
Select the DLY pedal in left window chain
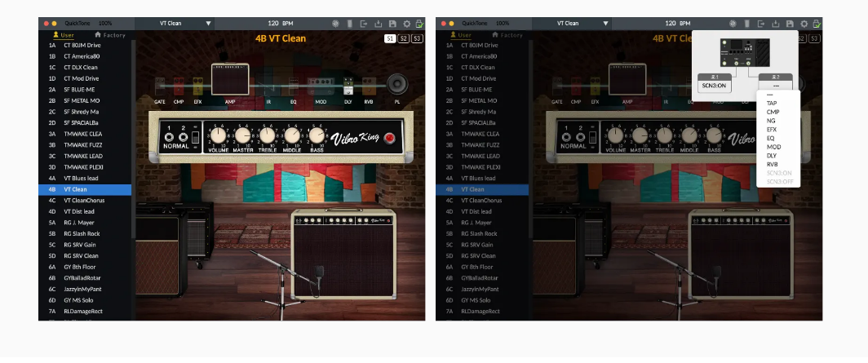348,86
